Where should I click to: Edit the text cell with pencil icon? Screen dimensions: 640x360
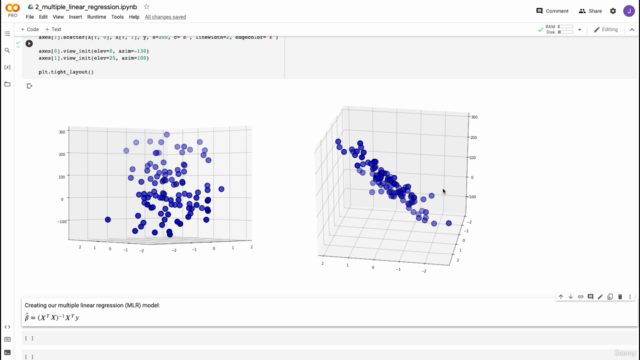click(600, 297)
